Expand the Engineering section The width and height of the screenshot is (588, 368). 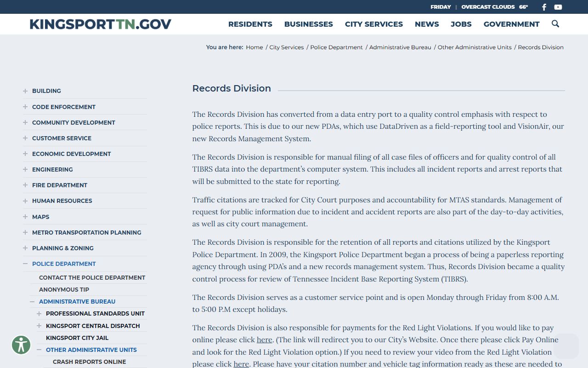tap(25, 169)
